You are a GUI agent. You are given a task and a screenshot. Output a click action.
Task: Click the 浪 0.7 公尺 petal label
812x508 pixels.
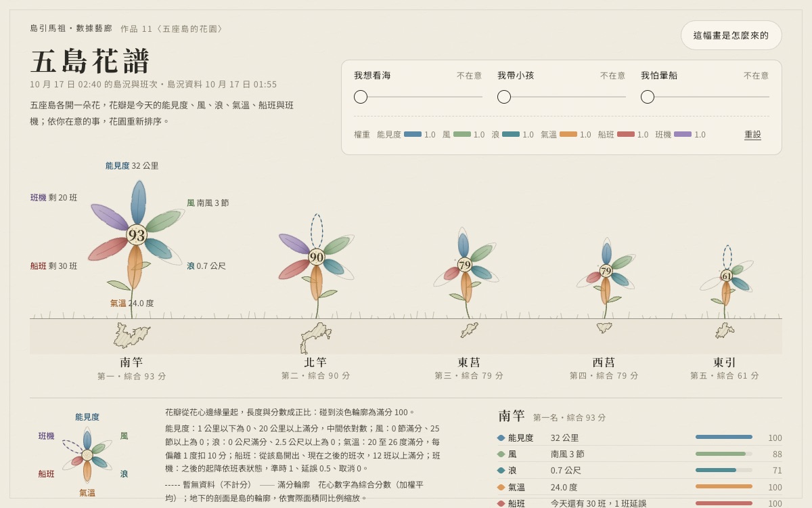pos(206,266)
